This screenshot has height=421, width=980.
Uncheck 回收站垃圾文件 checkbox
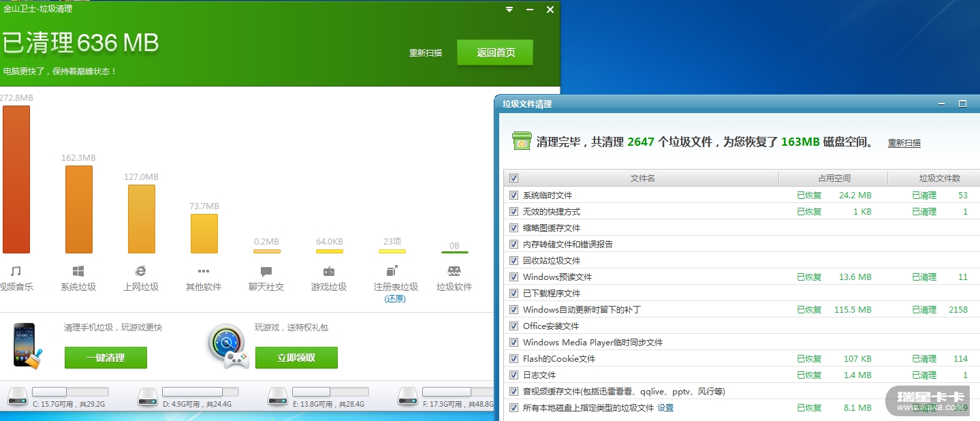point(513,260)
